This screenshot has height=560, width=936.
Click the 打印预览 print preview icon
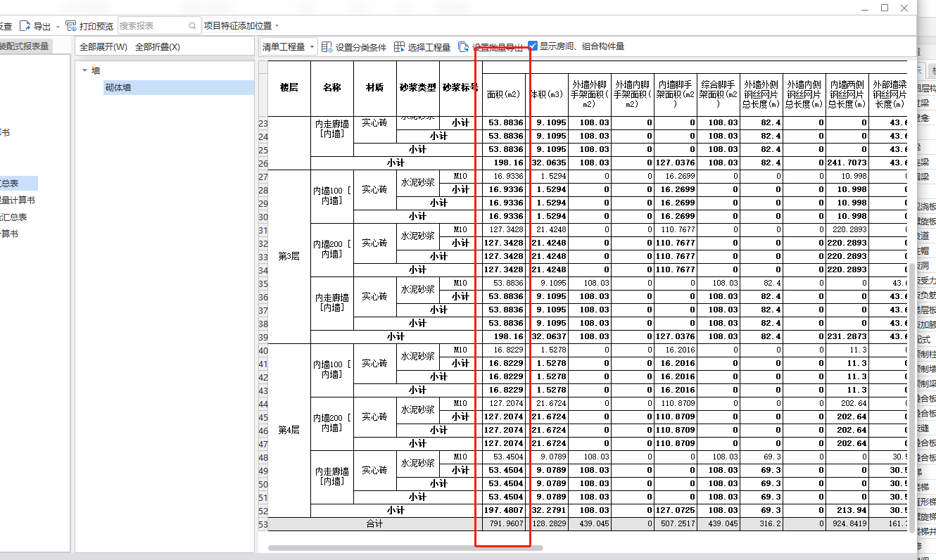pyautogui.click(x=71, y=26)
